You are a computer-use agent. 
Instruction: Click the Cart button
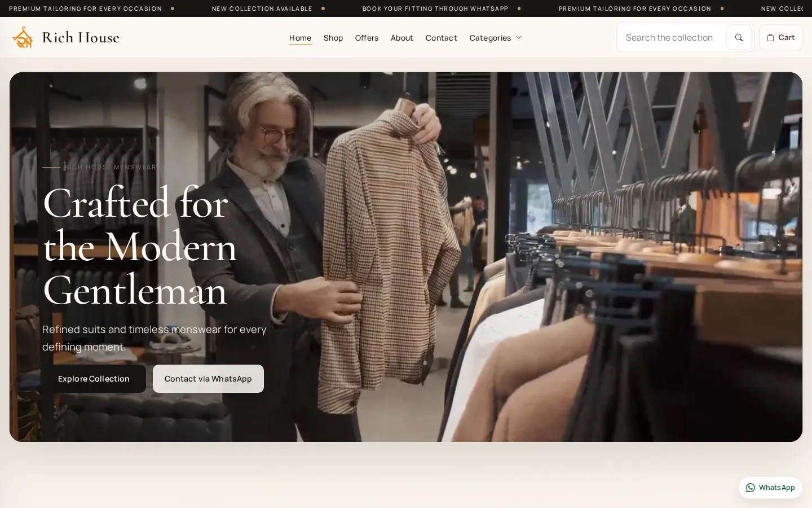(780, 37)
